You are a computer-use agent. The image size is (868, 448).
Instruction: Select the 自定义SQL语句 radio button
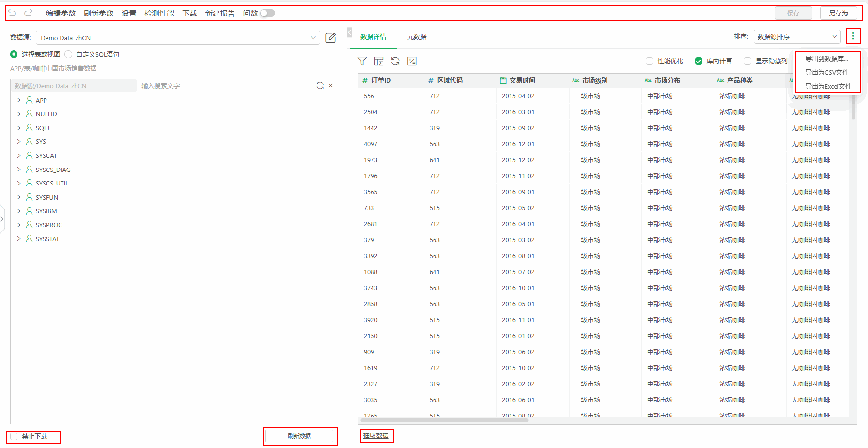(x=68, y=54)
